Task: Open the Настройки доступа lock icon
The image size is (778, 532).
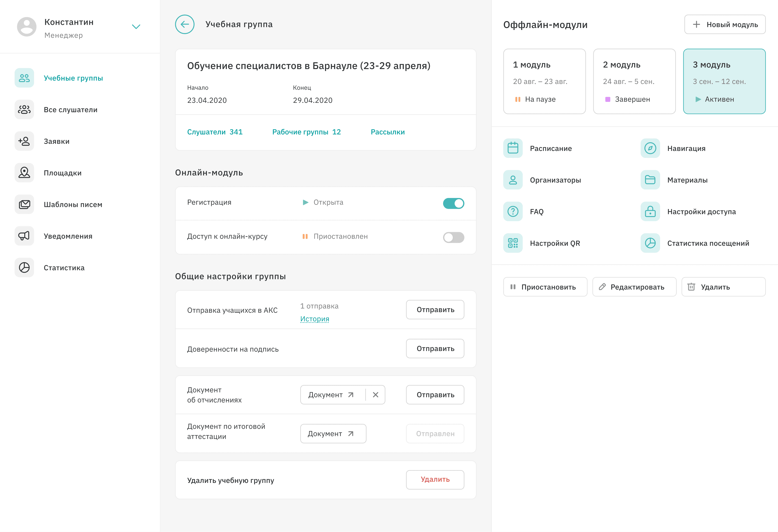Action: coord(650,212)
